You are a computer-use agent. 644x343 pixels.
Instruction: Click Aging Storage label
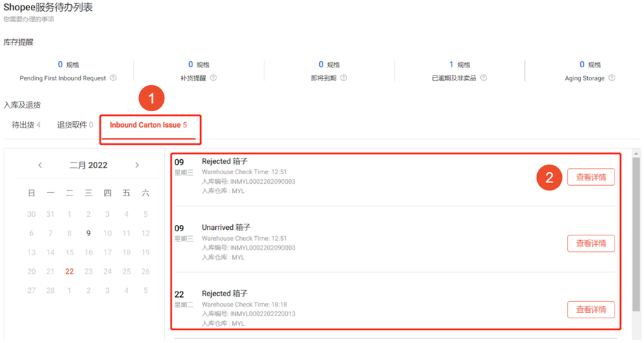coord(584,78)
